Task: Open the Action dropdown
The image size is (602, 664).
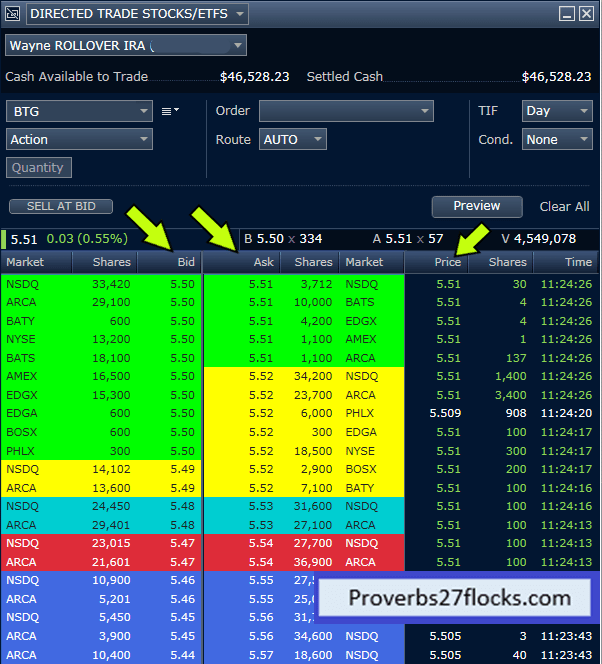Action: point(79,139)
